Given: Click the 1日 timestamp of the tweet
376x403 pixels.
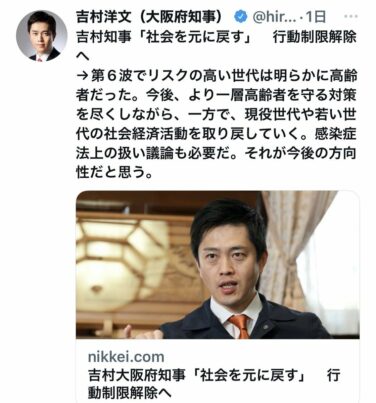Looking at the screenshot, I should click(x=315, y=17).
